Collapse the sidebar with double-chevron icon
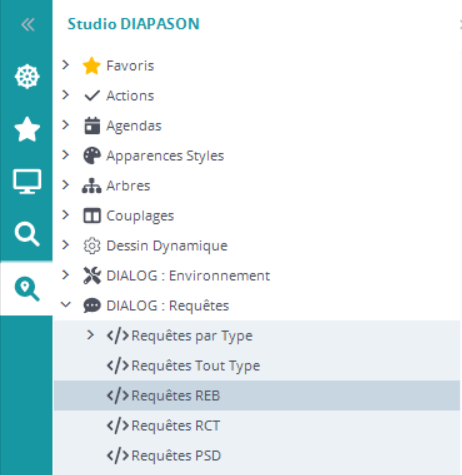Viewport: 462px width, 475px height. (x=27, y=24)
